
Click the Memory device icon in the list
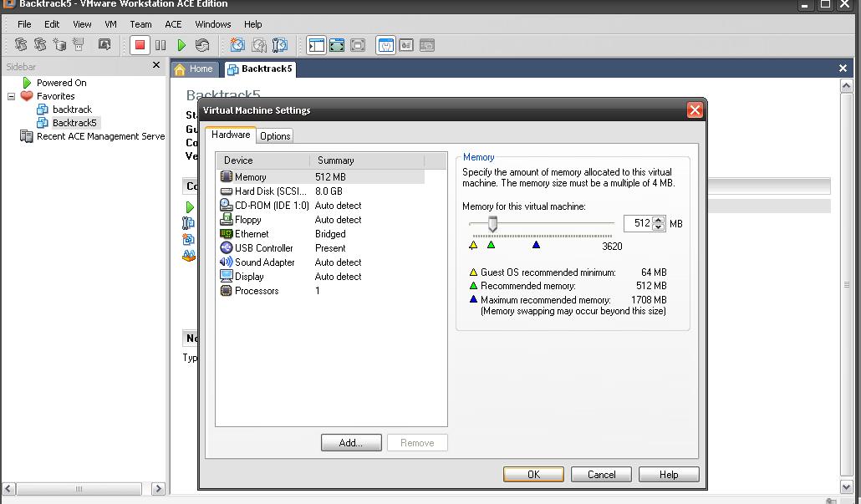(x=227, y=176)
